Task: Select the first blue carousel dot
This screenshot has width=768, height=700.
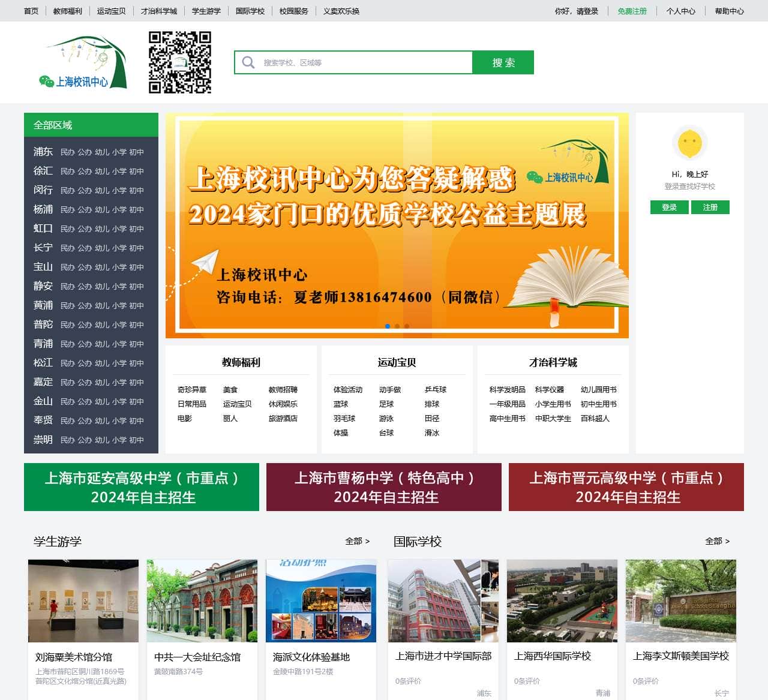Action: [x=388, y=326]
